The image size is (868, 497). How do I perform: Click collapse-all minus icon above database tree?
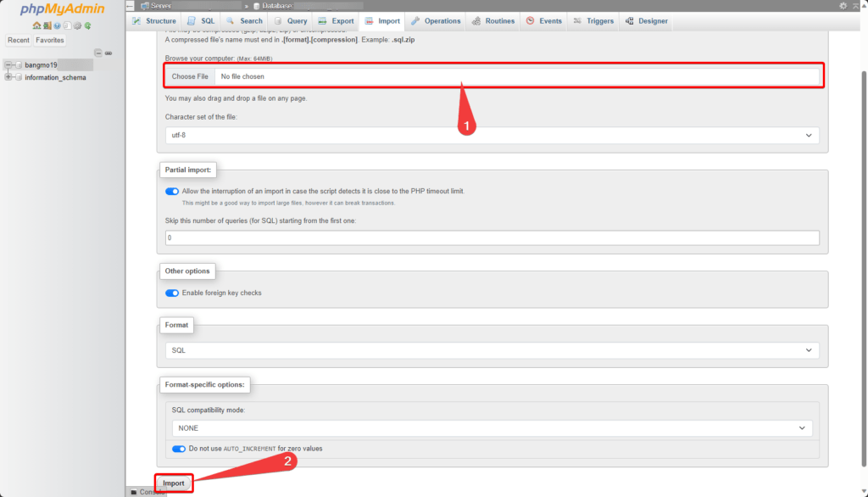98,53
